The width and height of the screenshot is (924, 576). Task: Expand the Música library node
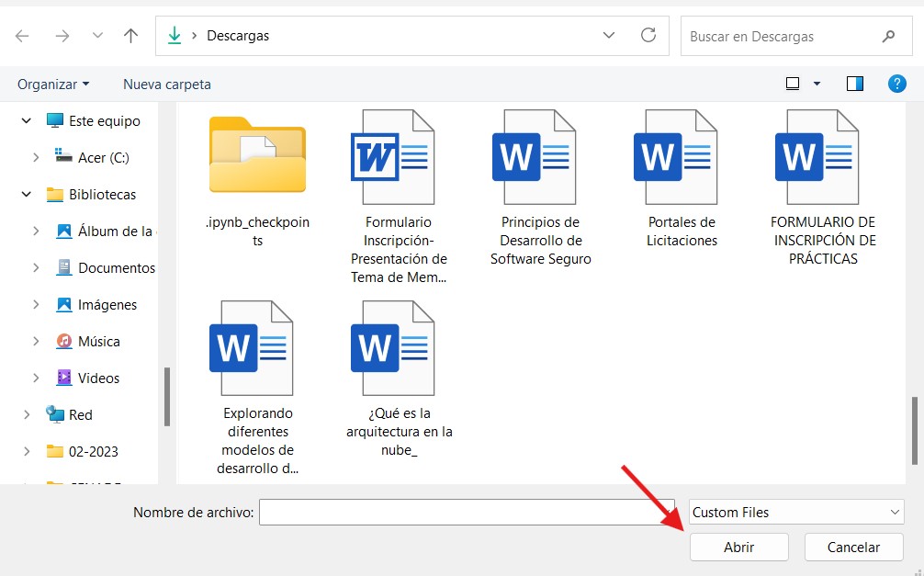point(36,341)
